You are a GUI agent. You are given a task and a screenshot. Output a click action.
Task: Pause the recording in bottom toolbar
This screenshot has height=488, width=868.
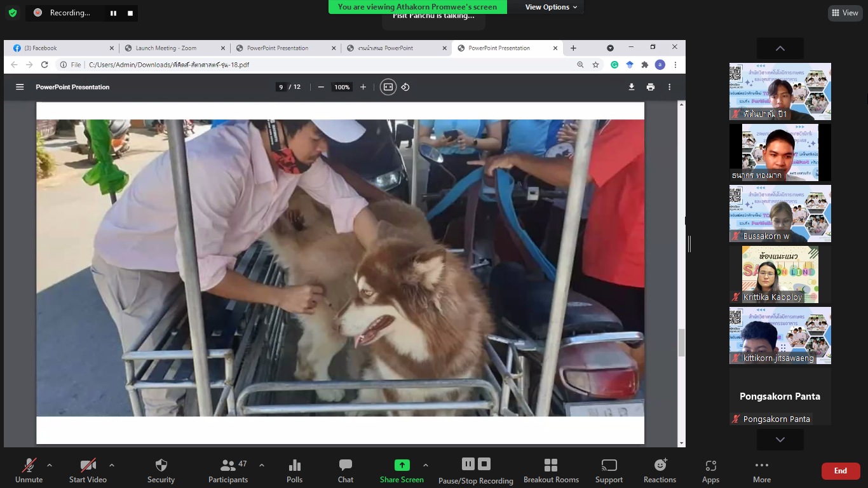point(468,464)
